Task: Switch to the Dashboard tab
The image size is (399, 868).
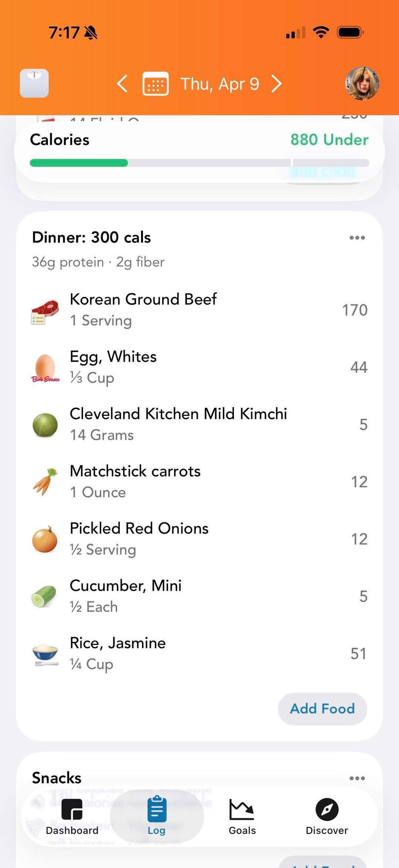Action: click(72, 816)
